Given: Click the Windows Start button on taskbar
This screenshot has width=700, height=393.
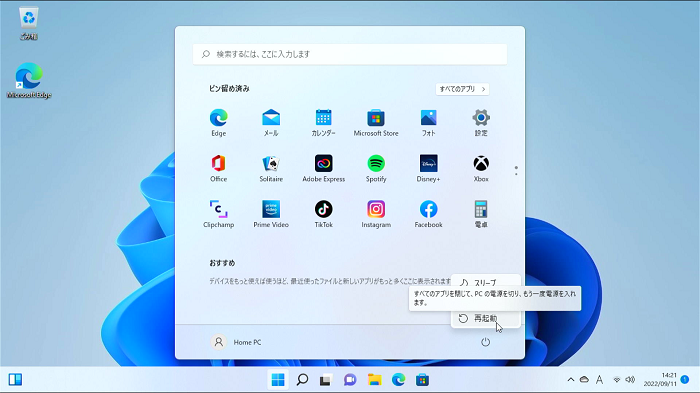Looking at the screenshot, I should click(x=278, y=380).
